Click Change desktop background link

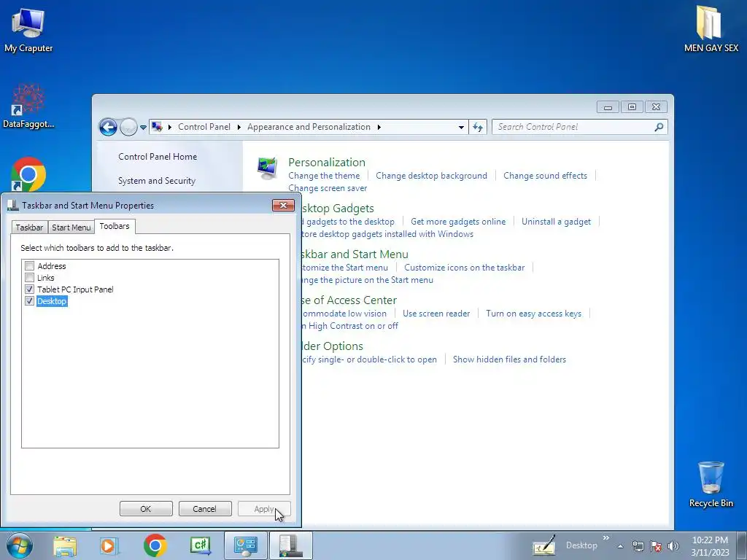(432, 176)
